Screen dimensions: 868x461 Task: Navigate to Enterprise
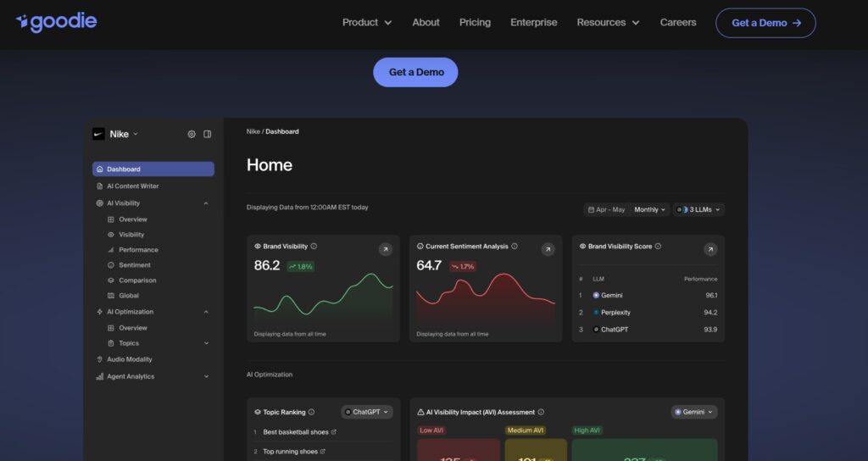pyautogui.click(x=534, y=23)
